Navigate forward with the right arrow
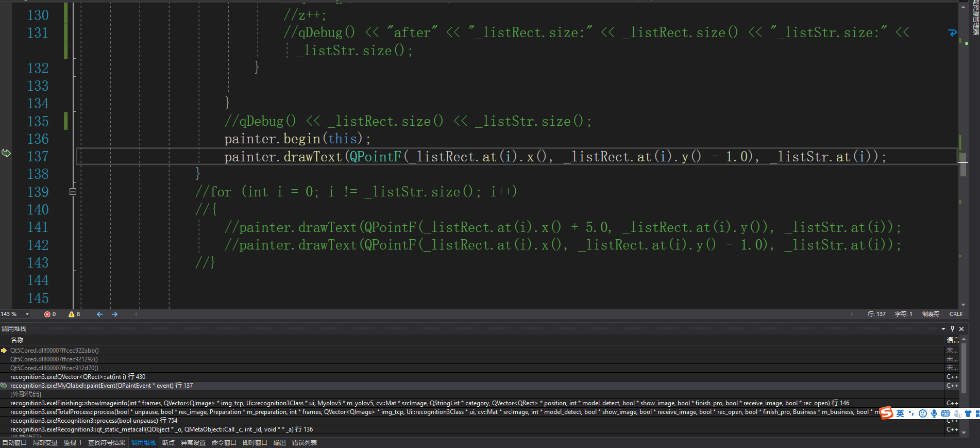This screenshot has height=448, width=980. point(114,314)
